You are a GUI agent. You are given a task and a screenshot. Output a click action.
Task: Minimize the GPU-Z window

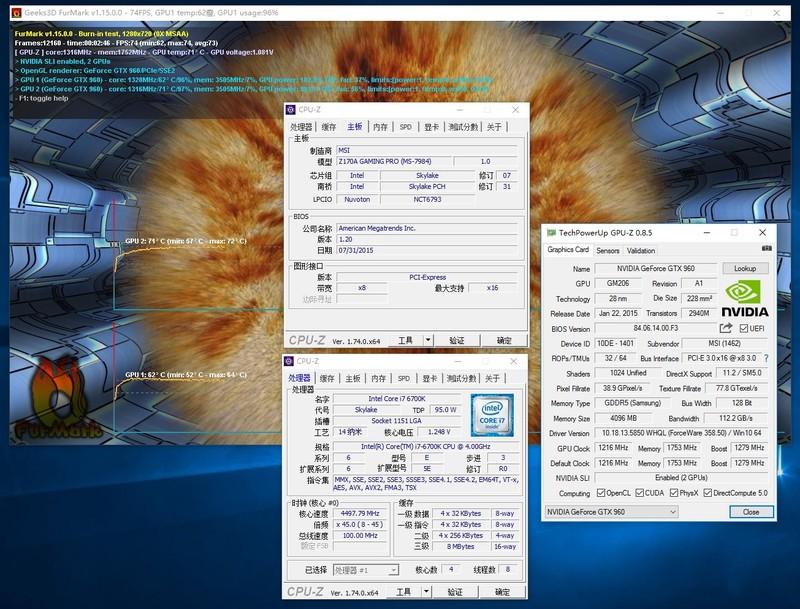[707, 233]
